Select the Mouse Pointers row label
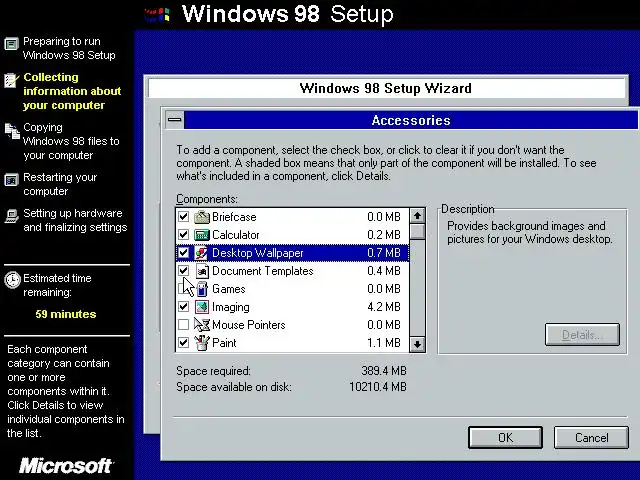The width and height of the screenshot is (640, 480). (249, 324)
